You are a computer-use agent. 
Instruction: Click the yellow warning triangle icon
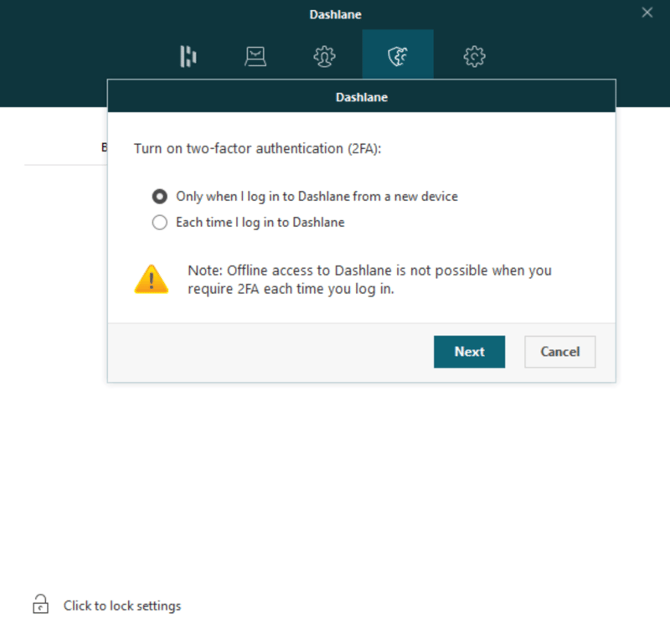click(152, 279)
